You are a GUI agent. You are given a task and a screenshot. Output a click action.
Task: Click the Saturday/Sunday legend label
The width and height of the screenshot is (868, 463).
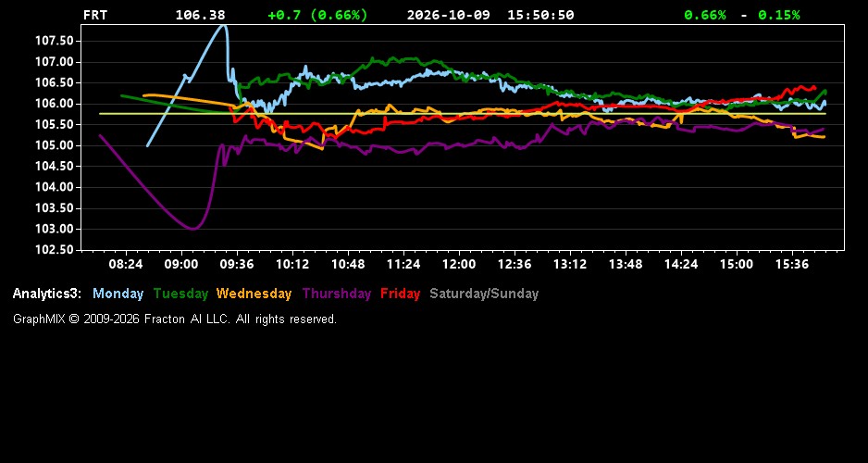484,294
